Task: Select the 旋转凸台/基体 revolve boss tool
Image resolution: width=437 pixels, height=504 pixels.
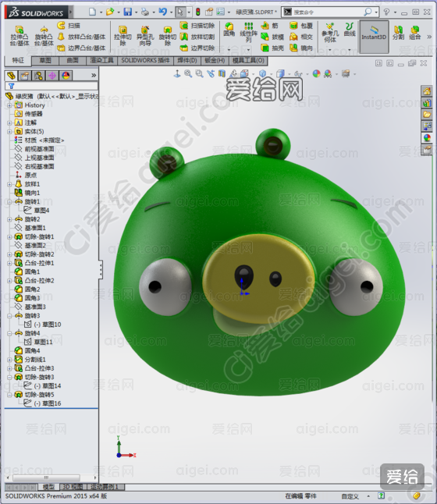Action: pos(44,37)
